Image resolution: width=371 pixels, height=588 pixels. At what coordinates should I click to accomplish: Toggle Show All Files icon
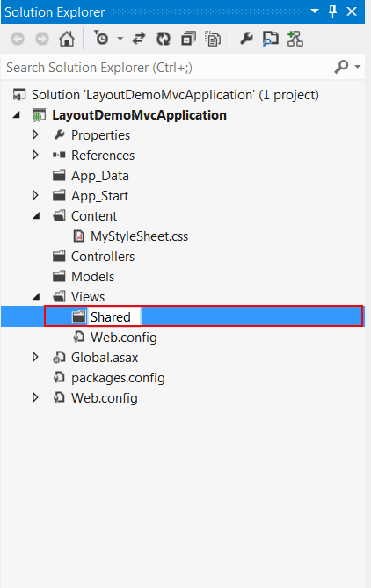213,39
